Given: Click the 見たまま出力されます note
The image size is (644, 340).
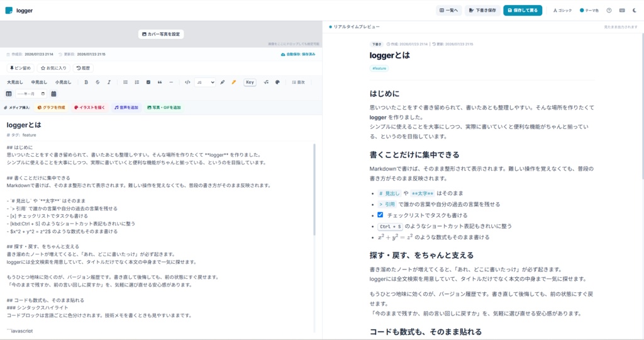Looking at the screenshot, I should pyautogui.click(x=621, y=26).
